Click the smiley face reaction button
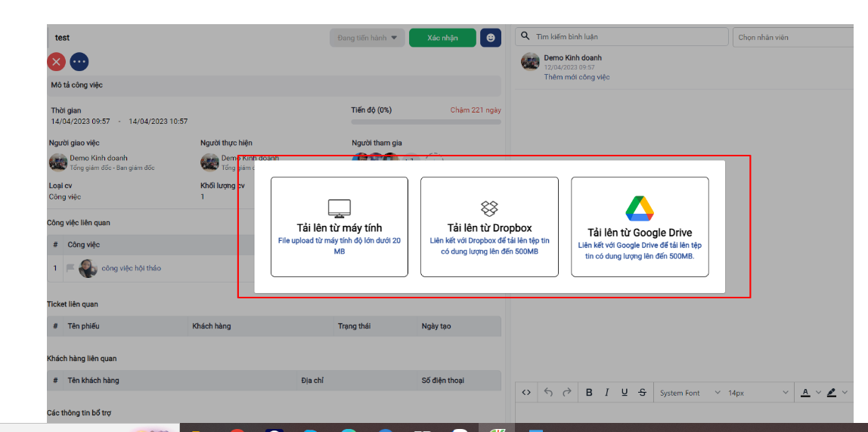 click(491, 38)
